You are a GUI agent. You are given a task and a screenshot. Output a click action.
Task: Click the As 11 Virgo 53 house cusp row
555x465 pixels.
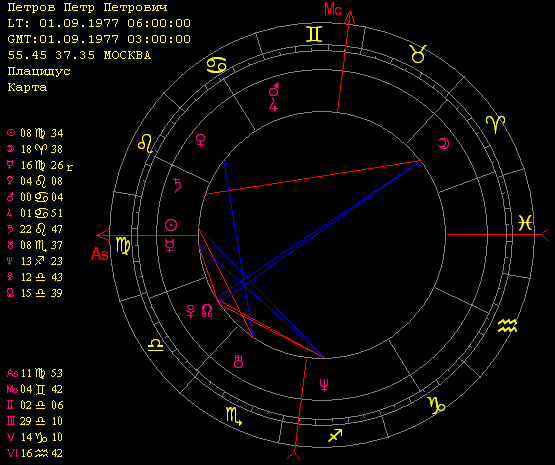[35, 373]
